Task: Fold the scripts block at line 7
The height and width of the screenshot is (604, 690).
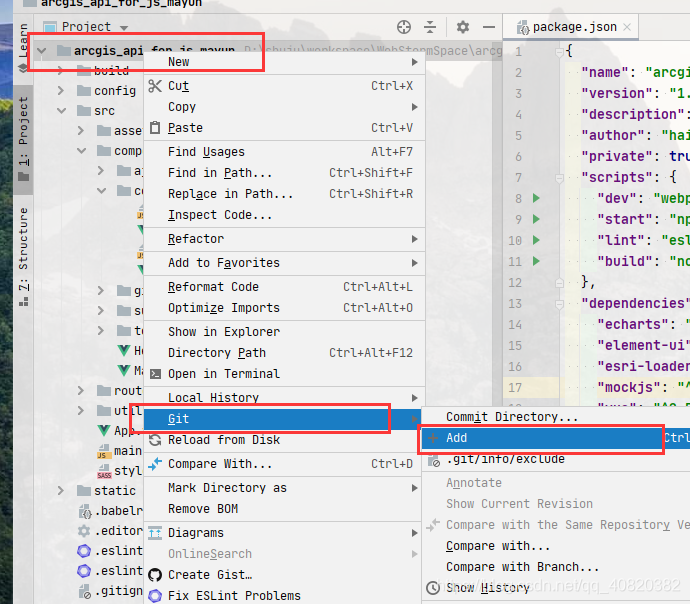Action: (559, 178)
